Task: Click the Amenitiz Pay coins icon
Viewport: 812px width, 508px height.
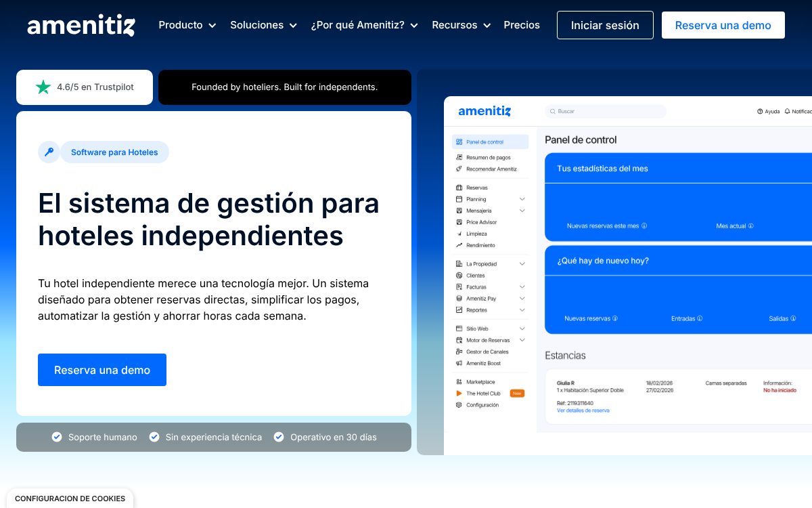Action: (x=459, y=299)
